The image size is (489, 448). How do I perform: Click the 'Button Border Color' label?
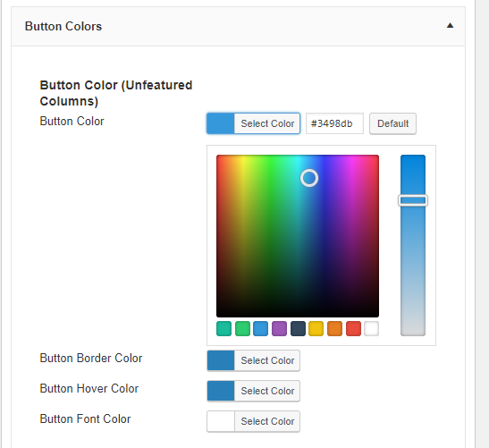[91, 359]
